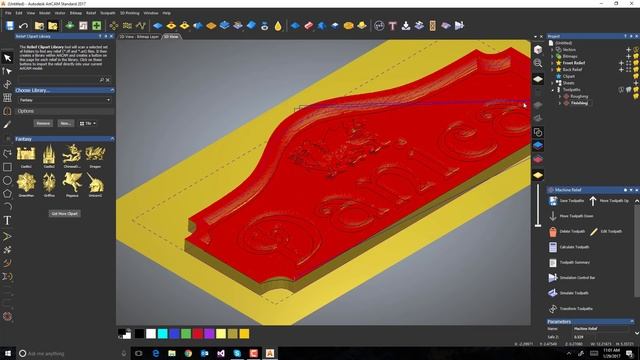Click the Move Toolpath Up arrow
This screenshot has width=640, height=360.
coord(593,200)
